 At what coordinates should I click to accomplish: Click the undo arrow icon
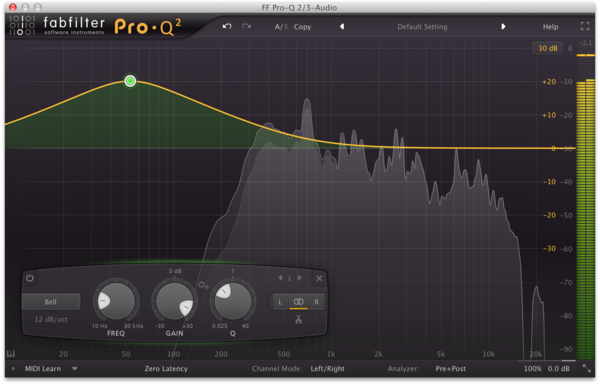pyautogui.click(x=227, y=26)
